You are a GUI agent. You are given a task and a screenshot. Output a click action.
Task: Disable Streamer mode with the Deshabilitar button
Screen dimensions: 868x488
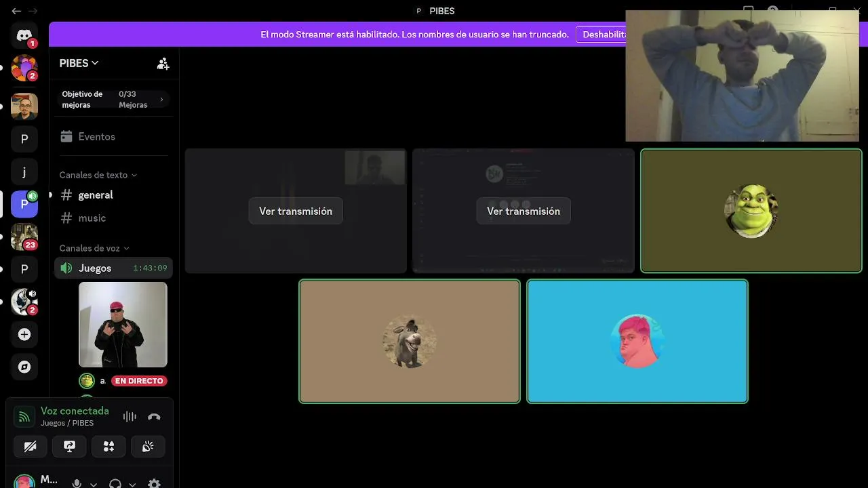601,35
